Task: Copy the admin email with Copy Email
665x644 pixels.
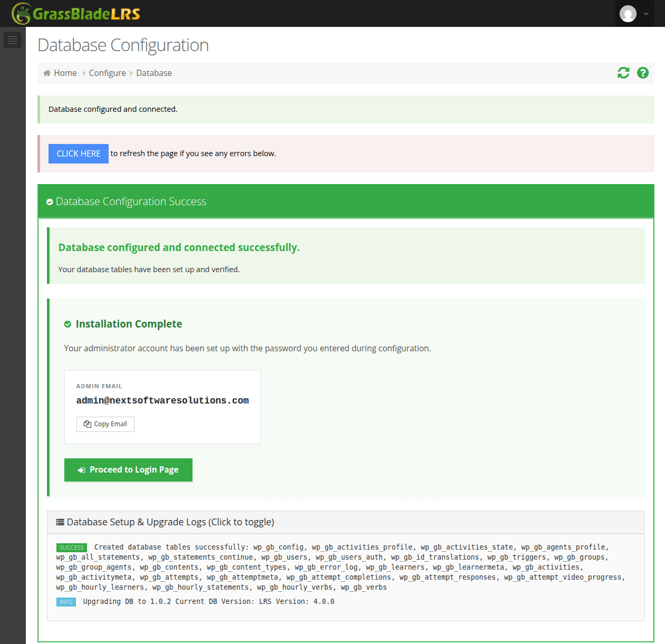Action: coord(105,424)
